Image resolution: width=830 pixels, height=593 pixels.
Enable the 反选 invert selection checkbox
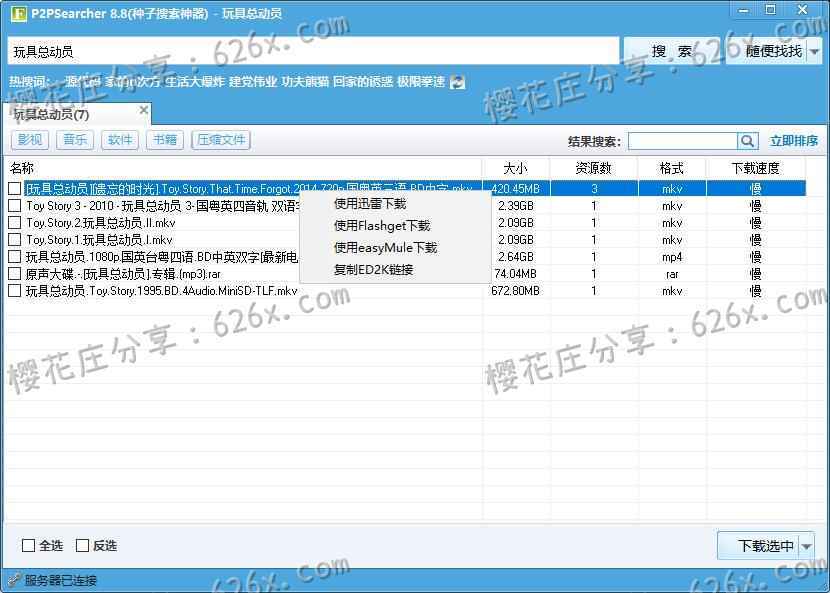[x=82, y=545]
